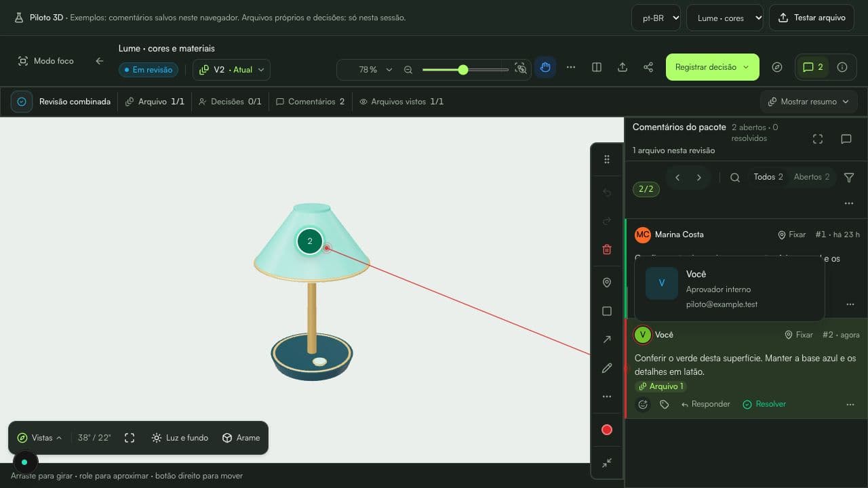868x488 pixels.
Task: Click the zoom slider handle
Action: [463, 69]
